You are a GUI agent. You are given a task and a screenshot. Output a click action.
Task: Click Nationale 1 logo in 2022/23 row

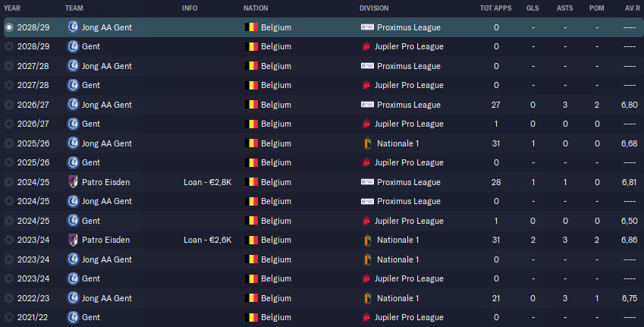pos(368,298)
